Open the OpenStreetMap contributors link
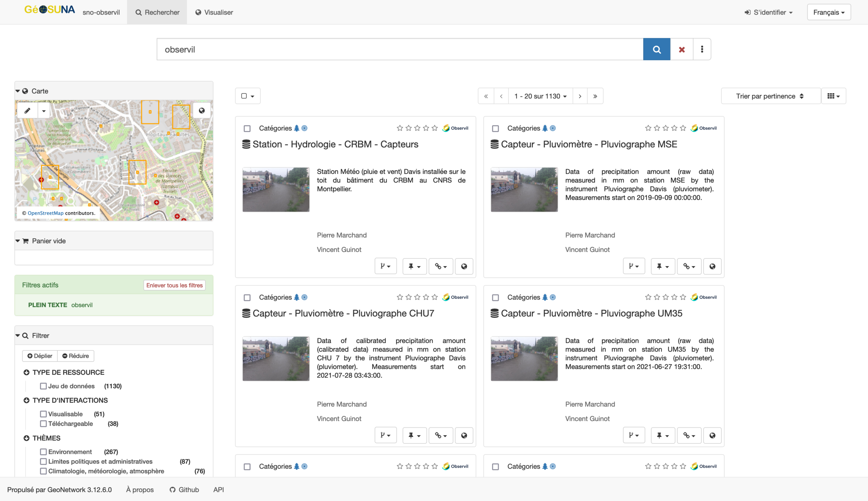Image resolution: width=868 pixels, height=501 pixels. (45, 213)
